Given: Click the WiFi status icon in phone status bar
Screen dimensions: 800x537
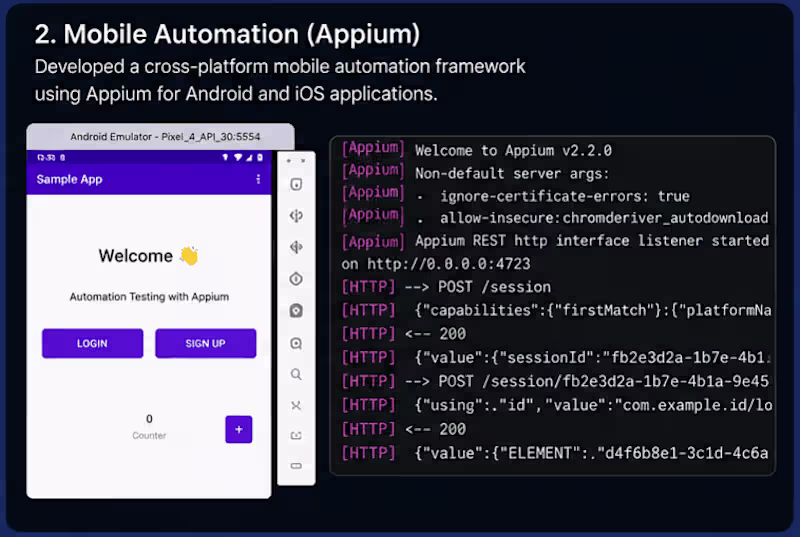Looking at the screenshot, I should [238, 158].
